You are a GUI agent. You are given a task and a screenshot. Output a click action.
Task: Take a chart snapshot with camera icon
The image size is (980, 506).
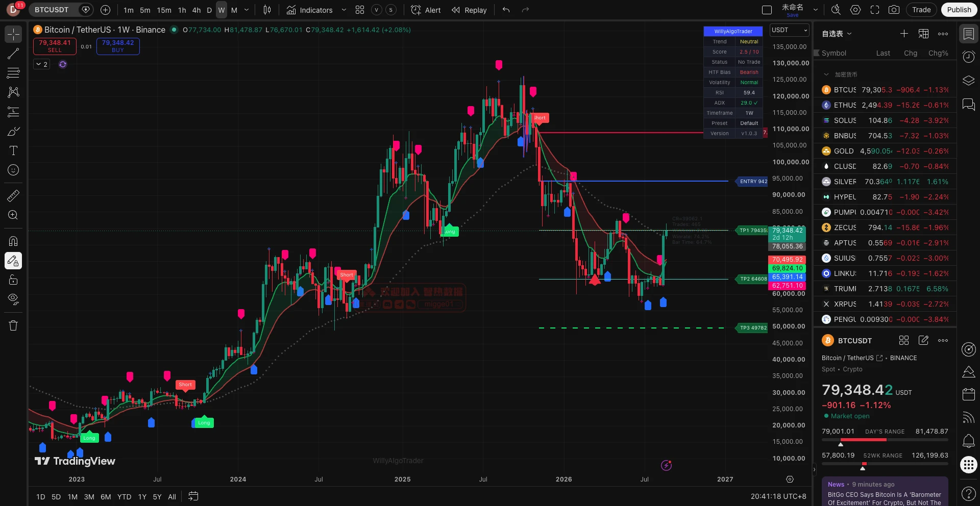(894, 10)
